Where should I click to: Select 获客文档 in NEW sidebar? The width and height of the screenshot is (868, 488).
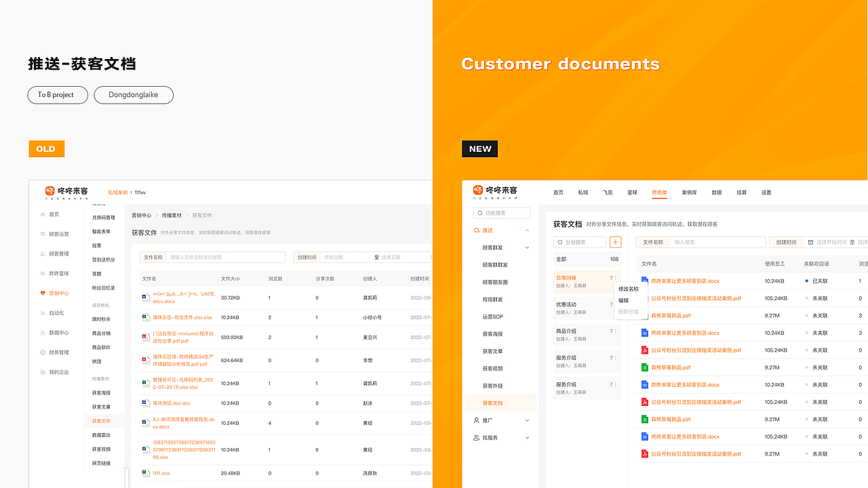click(500, 403)
